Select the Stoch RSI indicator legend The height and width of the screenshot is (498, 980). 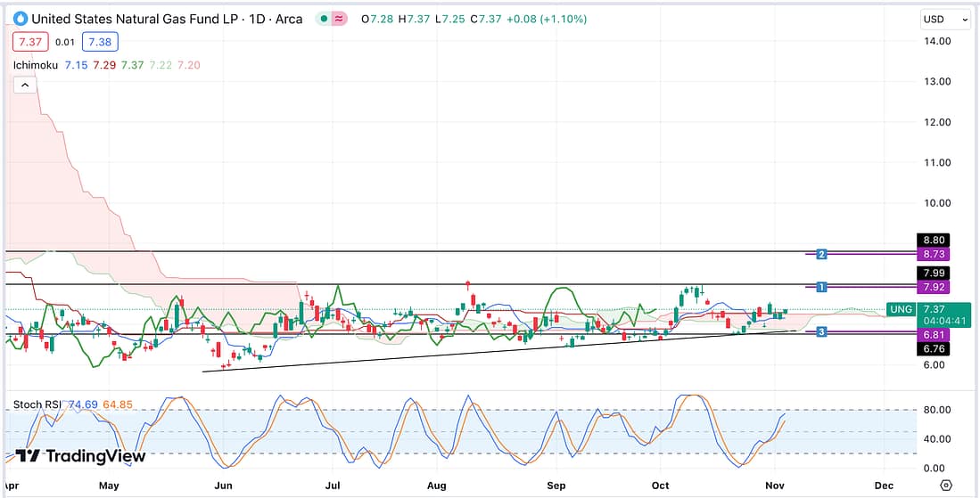(37, 404)
